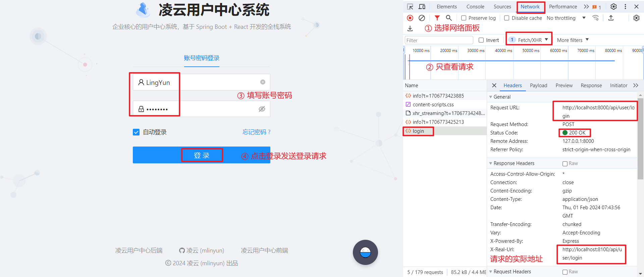Open DevTools settings gear
The height and width of the screenshot is (277, 644).
pyautogui.click(x=613, y=7)
